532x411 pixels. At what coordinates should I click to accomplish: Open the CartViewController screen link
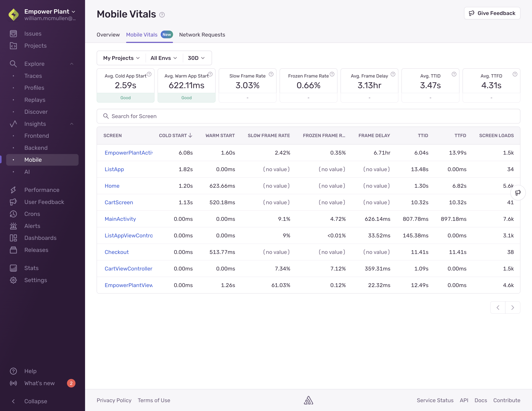129,269
